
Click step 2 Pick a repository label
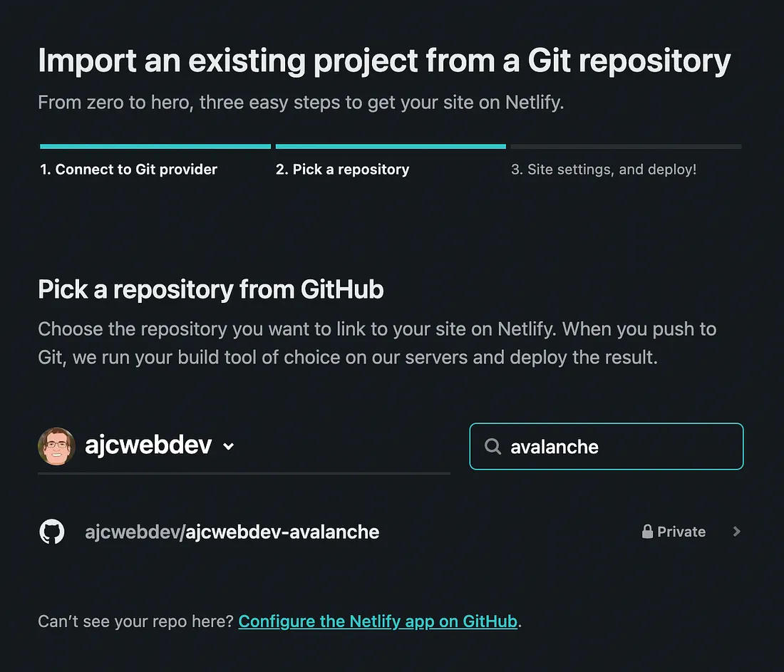342,169
